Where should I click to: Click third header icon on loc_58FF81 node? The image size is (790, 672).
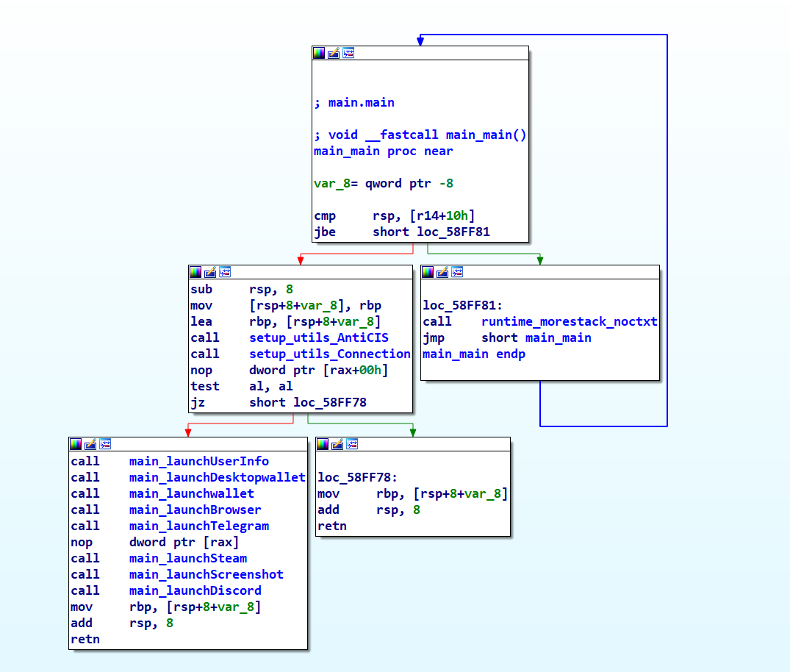click(x=457, y=272)
